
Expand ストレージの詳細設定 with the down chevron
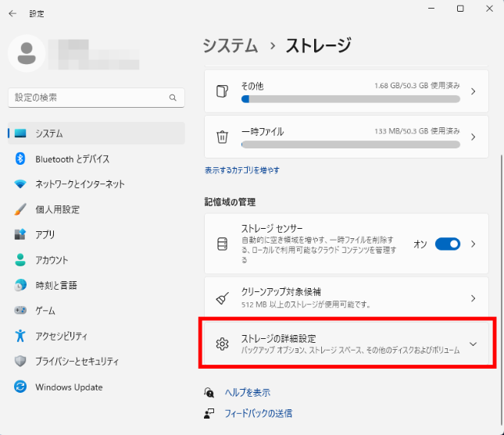tap(473, 344)
